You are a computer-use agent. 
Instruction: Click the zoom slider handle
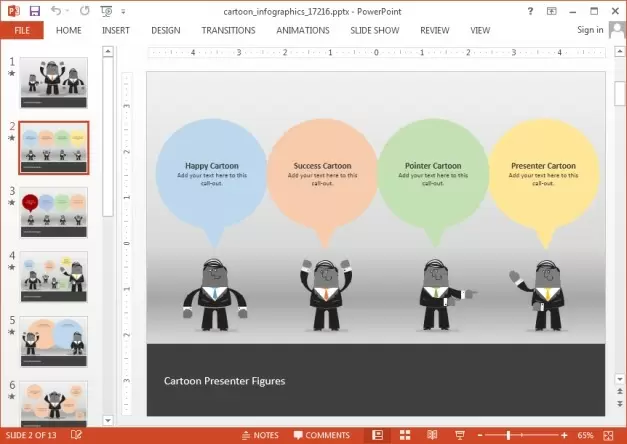point(509,435)
